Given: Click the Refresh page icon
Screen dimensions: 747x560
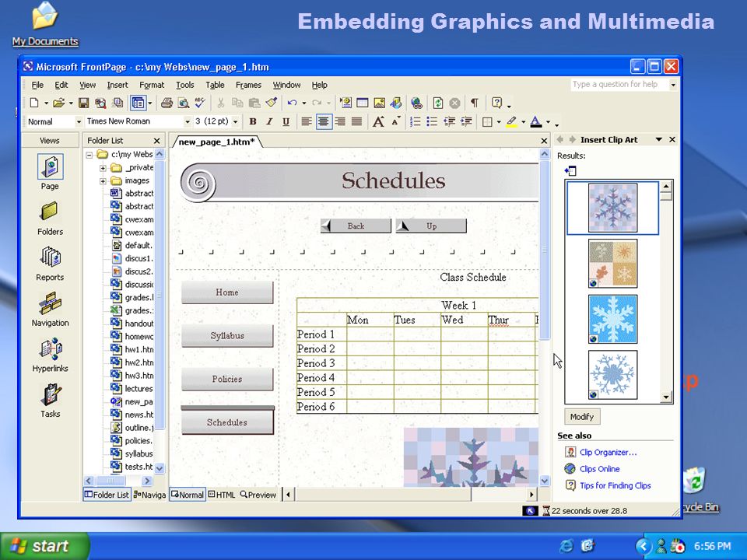Looking at the screenshot, I should (x=438, y=103).
